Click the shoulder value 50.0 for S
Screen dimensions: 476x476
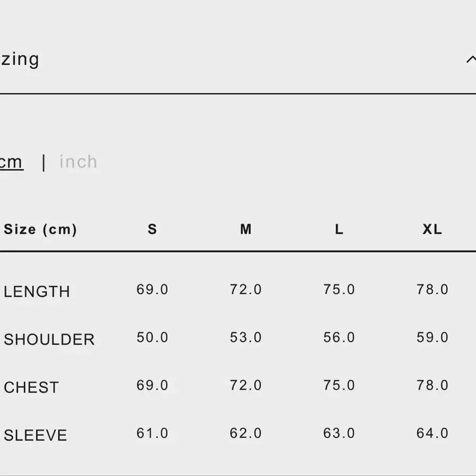point(152,337)
